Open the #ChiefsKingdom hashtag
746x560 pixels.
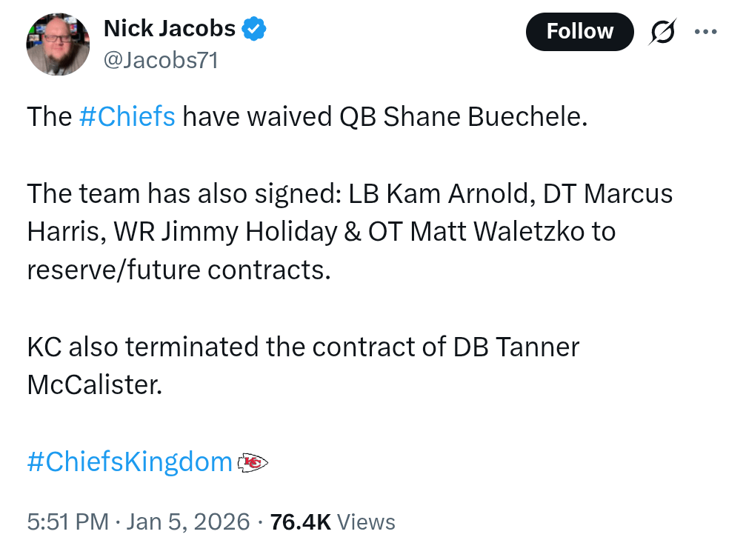click(x=129, y=461)
